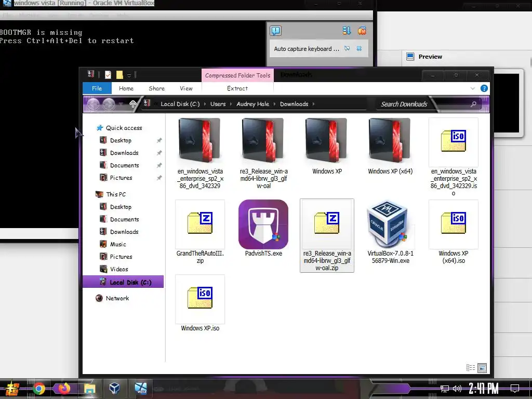Open the Windows XP (x64) folder
Image resolution: width=532 pixels, height=399 pixels.
[390, 147]
